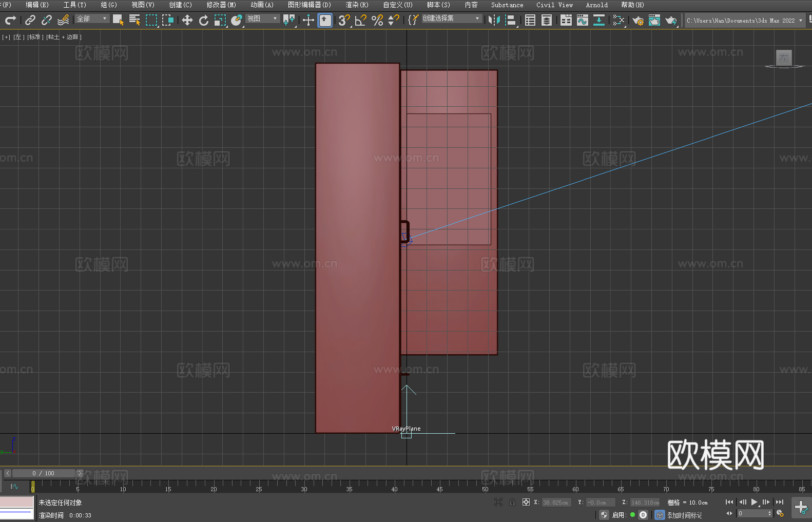
Task: Step time slider forward with right arrow
Action: point(80,473)
